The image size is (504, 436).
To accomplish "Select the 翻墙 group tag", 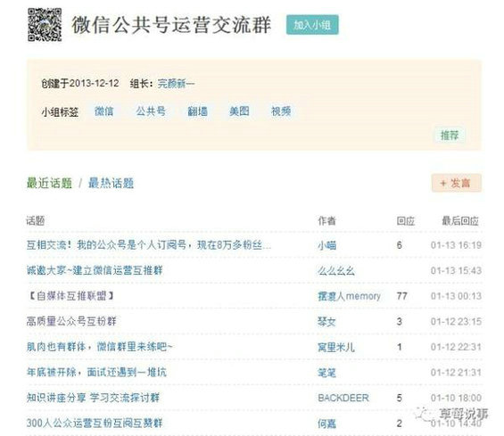I will click(x=197, y=111).
